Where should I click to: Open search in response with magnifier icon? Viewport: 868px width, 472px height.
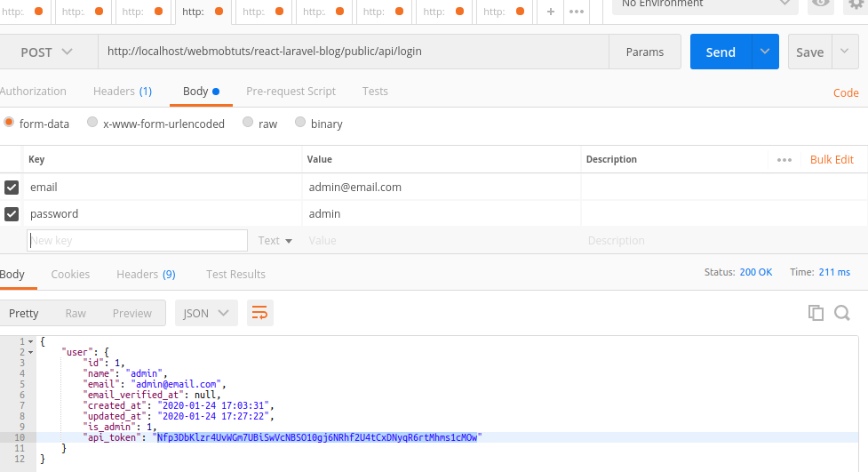click(x=842, y=313)
